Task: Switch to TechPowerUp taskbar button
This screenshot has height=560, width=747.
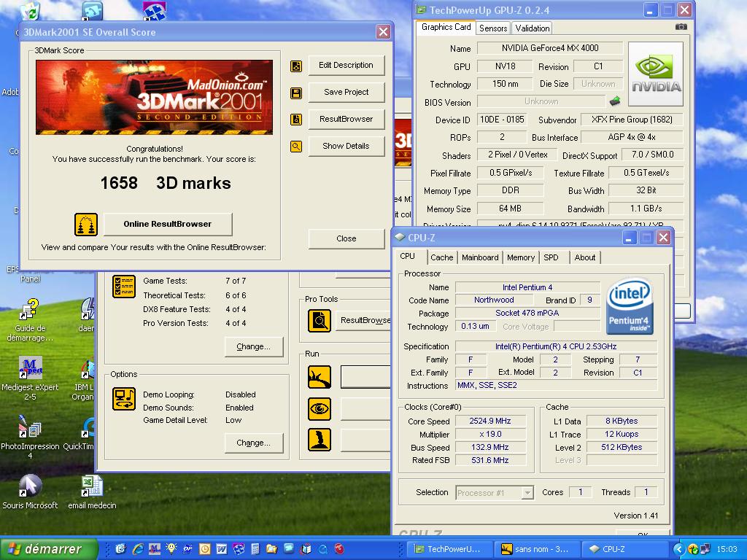Action: point(449,549)
